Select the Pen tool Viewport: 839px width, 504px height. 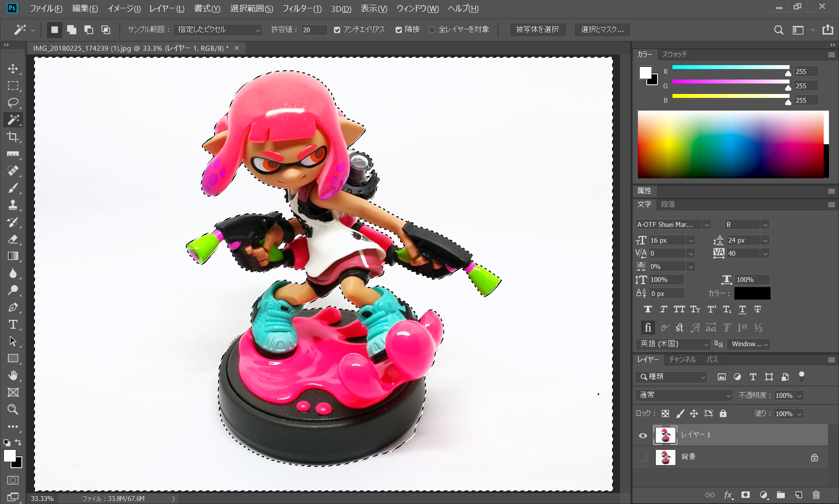(x=13, y=307)
